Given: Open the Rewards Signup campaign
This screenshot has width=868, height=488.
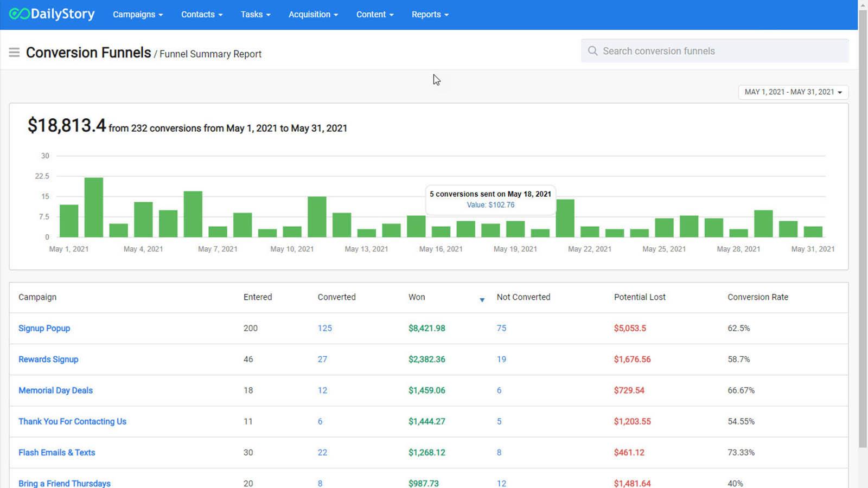Looking at the screenshot, I should tap(48, 359).
